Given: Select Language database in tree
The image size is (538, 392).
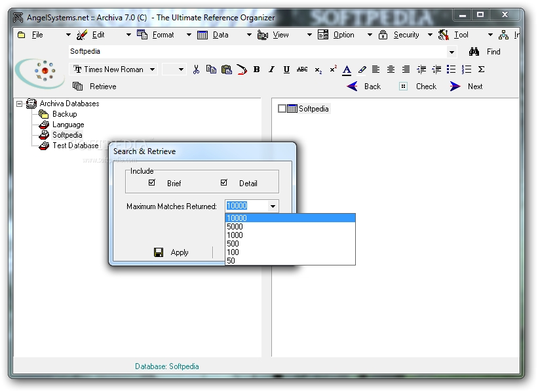Looking at the screenshot, I should pos(68,125).
